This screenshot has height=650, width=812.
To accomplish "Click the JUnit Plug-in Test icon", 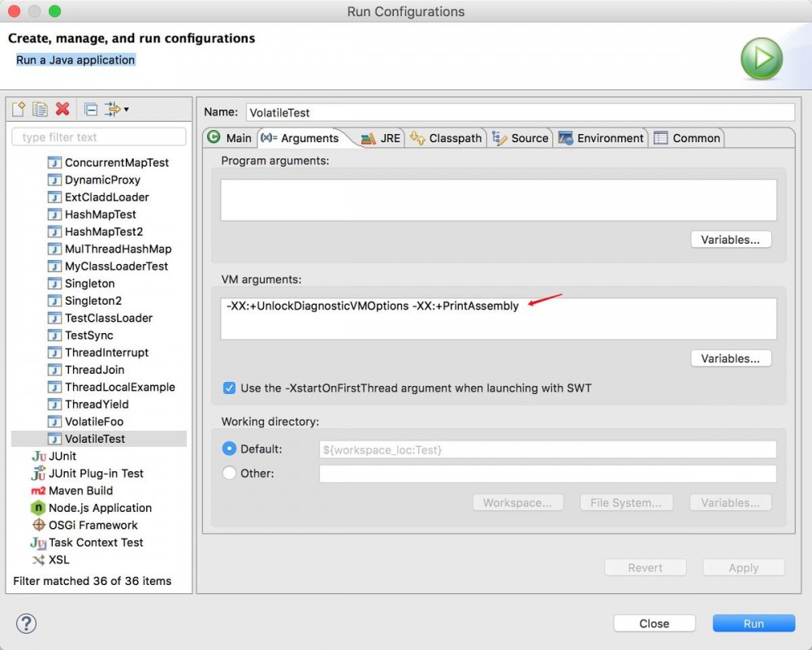I will 39,473.
